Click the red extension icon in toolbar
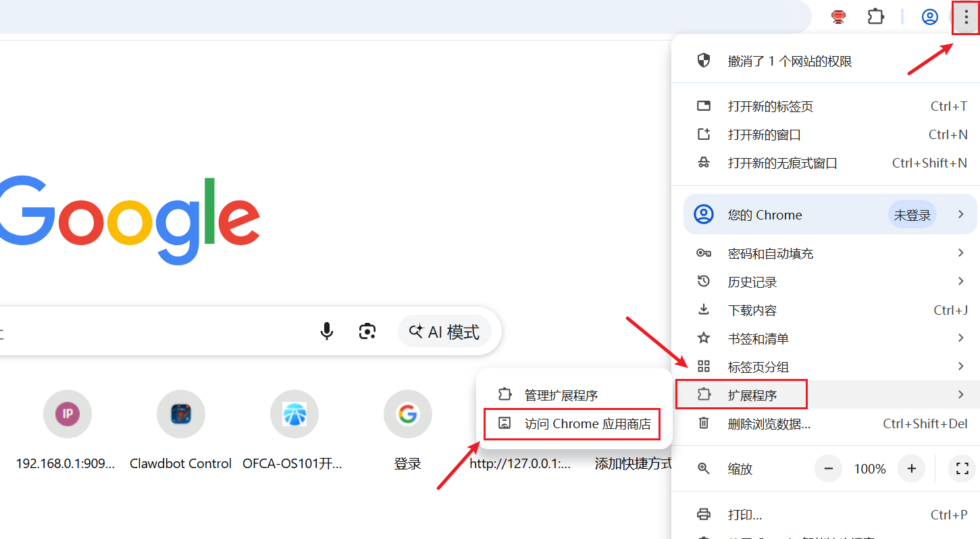 point(839,18)
